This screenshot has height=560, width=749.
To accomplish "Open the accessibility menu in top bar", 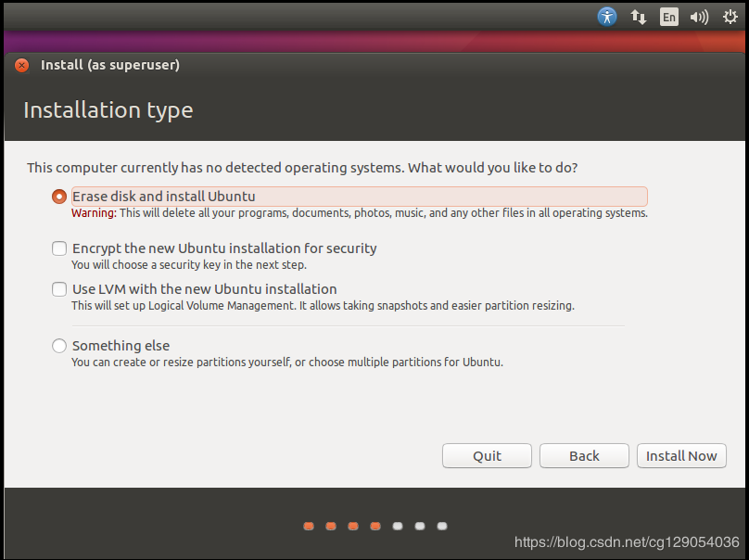I will pyautogui.click(x=607, y=16).
